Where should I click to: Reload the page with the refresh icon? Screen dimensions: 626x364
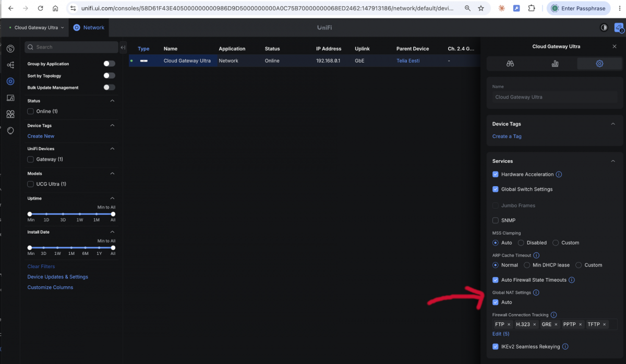(x=41, y=8)
